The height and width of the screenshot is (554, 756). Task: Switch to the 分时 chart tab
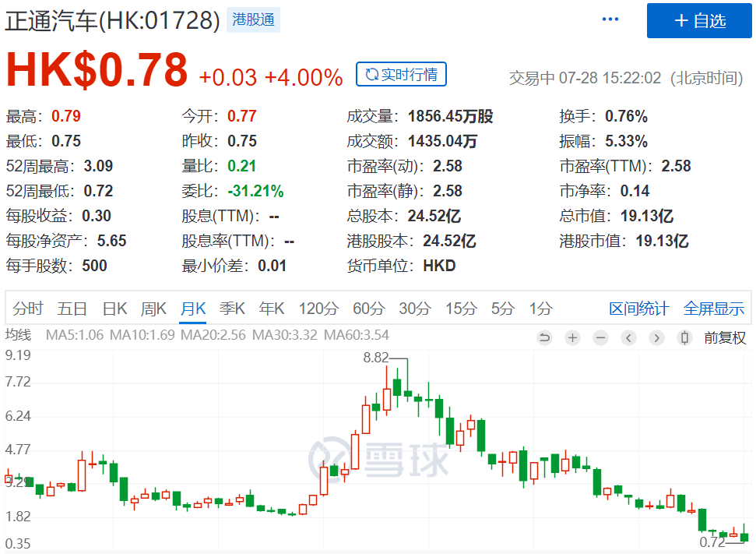[x=28, y=309]
